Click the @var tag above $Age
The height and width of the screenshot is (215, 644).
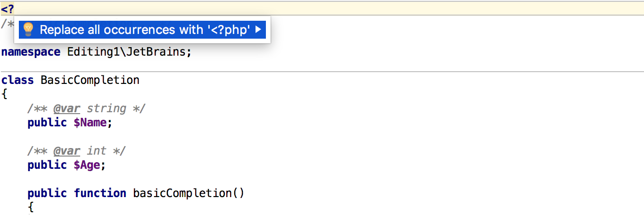(x=66, y=151)
